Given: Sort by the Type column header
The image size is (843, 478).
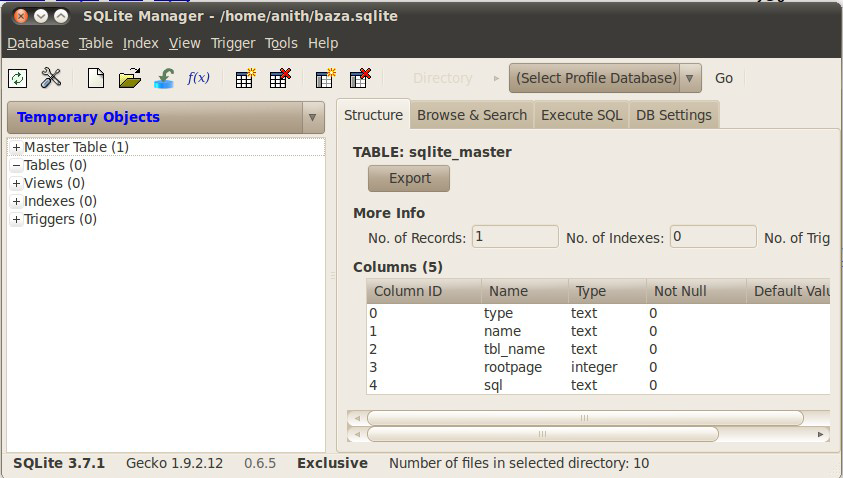Looking at the screenshot, I should (607, 291).
